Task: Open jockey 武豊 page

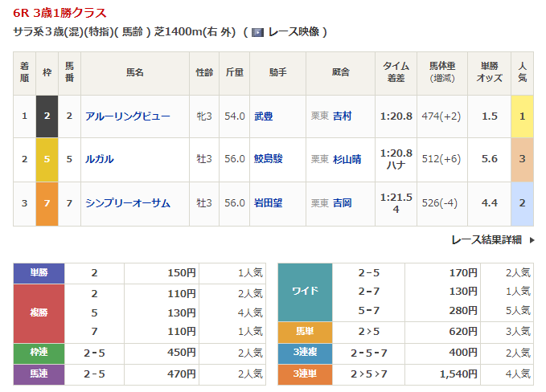Action: [263, 116]
